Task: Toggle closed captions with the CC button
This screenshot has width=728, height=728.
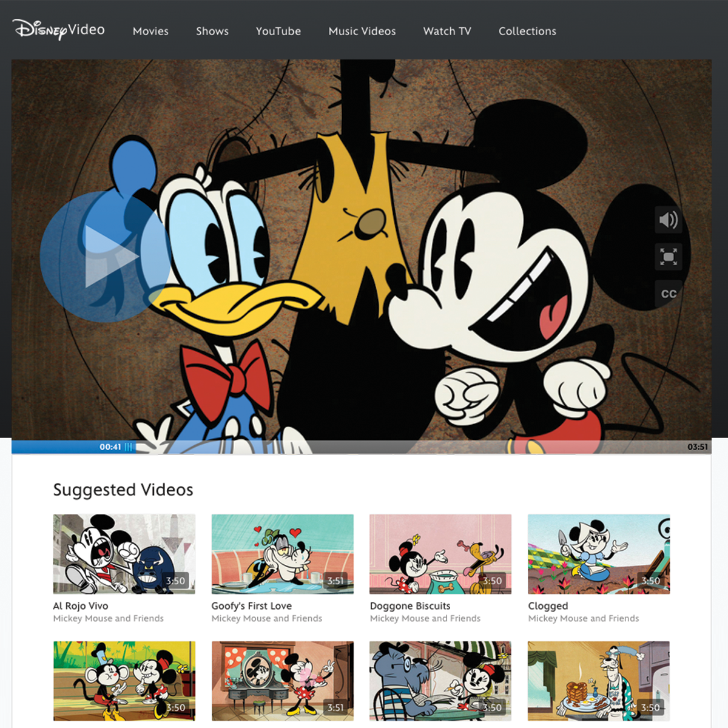Action: tap(668, 294)
